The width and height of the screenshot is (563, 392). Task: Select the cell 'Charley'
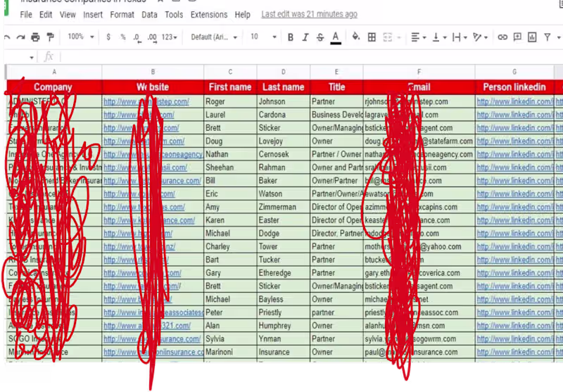[x=230, y=246]
